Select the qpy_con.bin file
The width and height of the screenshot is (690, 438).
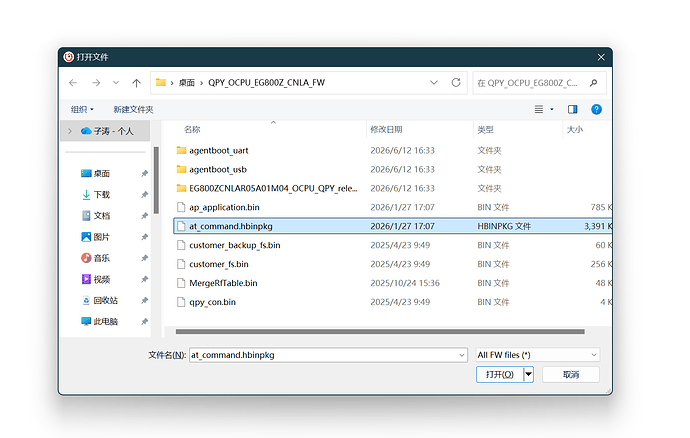393,302
